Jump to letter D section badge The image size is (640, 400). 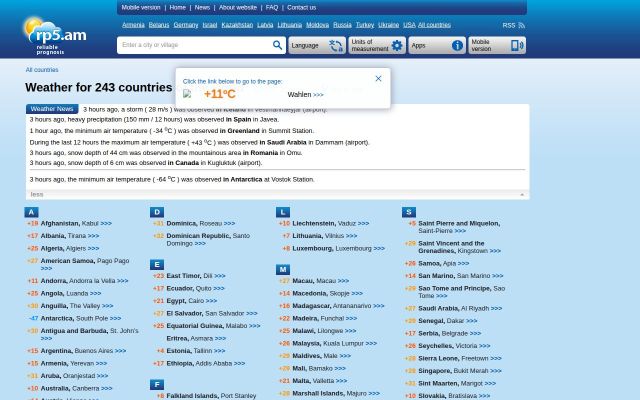pyautogui.click(x=157, y=212)
